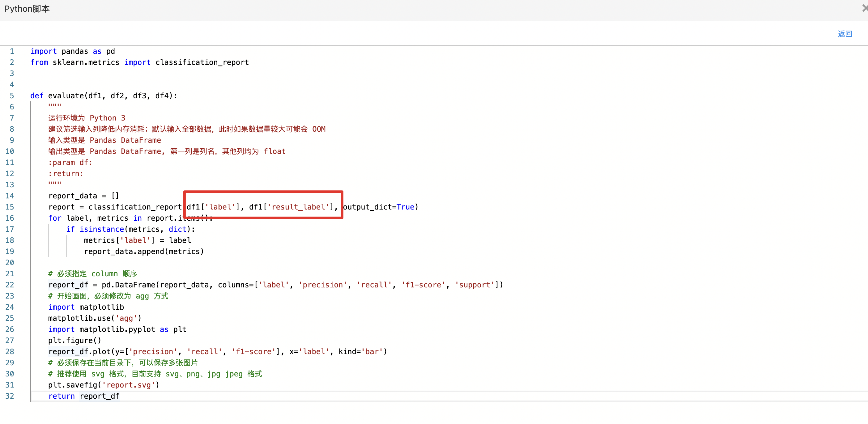Click line number 22 in gutter
Viewport: 868px width, 424px height.
(10, 285)
